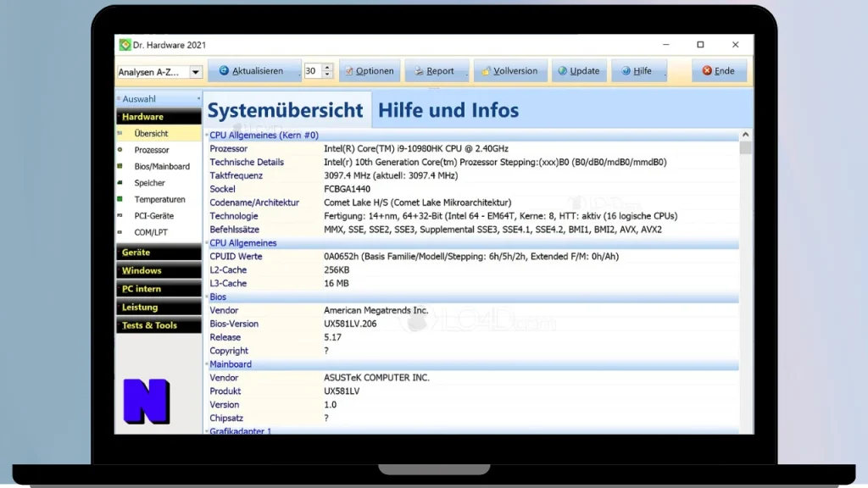The image size is (868, 488).
Task: Click the L3-Cache value 16 MB
Action: click(336, 283)
